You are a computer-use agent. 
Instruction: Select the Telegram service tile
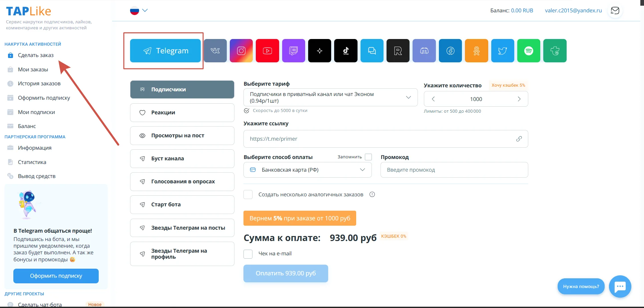[x=165, y=51]
